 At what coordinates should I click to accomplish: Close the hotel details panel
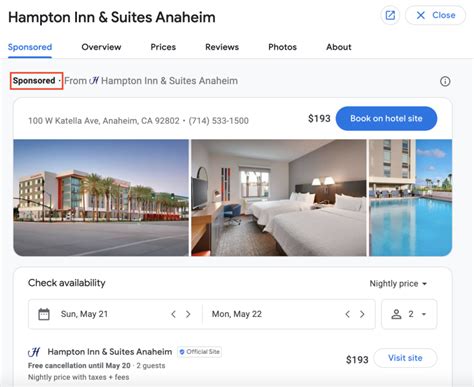tap(435, 15)
